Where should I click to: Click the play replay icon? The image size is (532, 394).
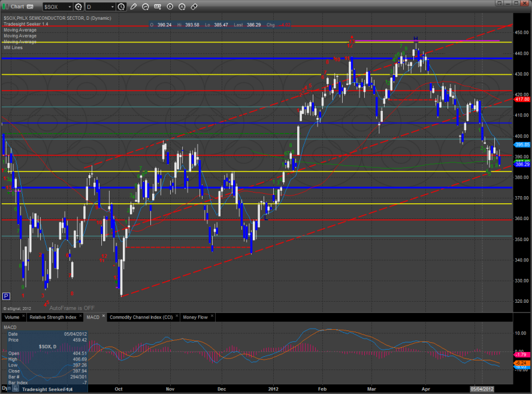pyautogui.click(x=170, y=7)
